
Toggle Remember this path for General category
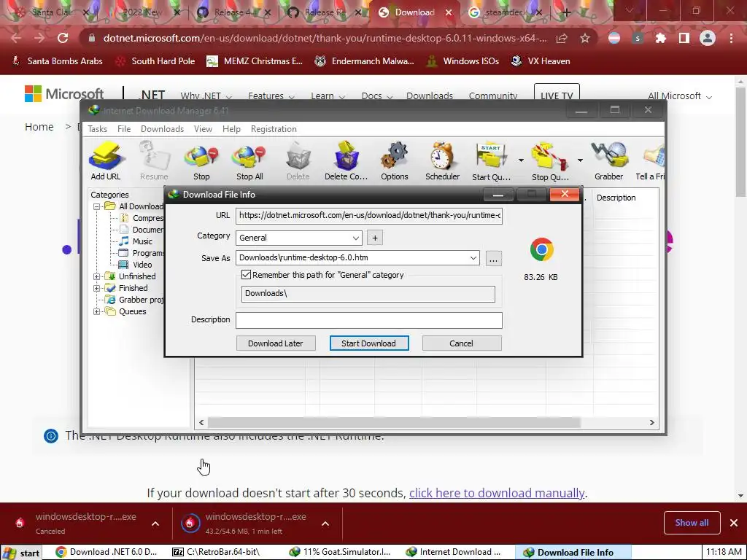tap(246, 275)
